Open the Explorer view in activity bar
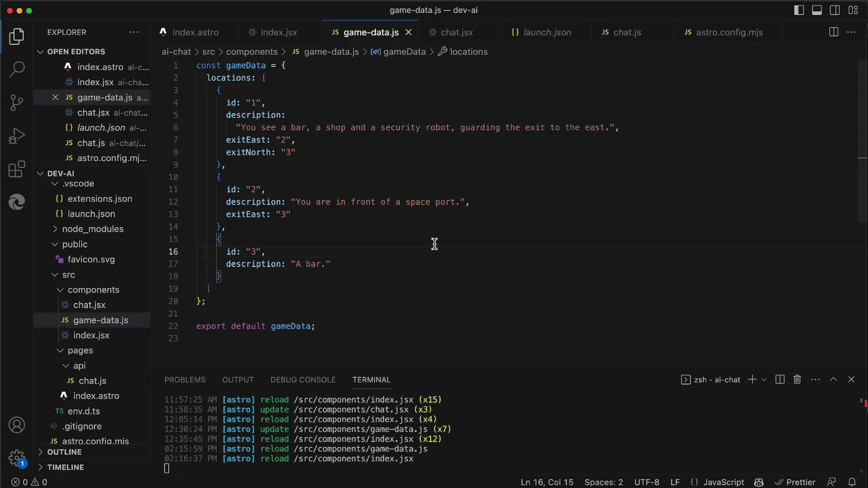The width and height of the screenshot is (868, 488). (x=17, y=36)
